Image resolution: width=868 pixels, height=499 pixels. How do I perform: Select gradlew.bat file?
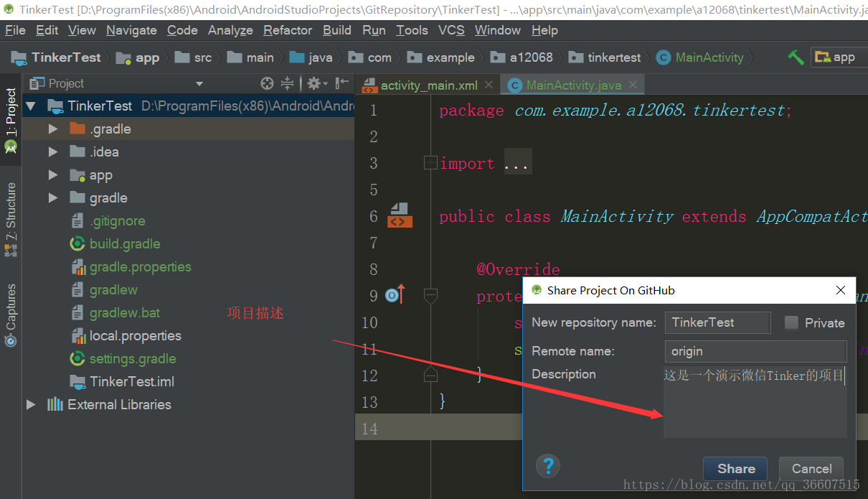tap(124, 313)
